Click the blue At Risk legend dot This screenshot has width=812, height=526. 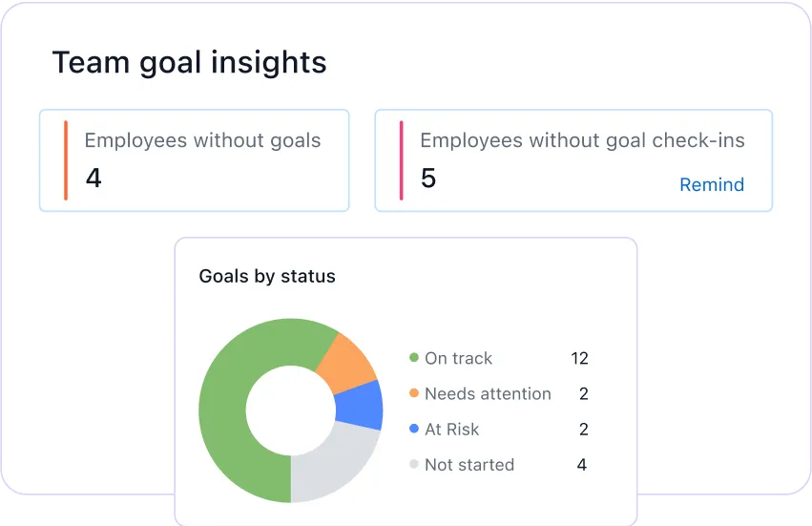point(414,430)
